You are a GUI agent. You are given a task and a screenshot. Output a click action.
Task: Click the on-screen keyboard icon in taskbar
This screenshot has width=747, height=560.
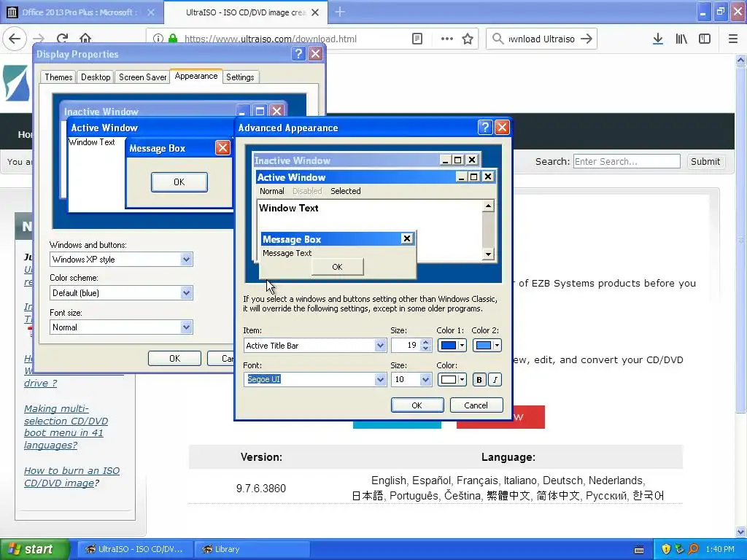[639, 549]
